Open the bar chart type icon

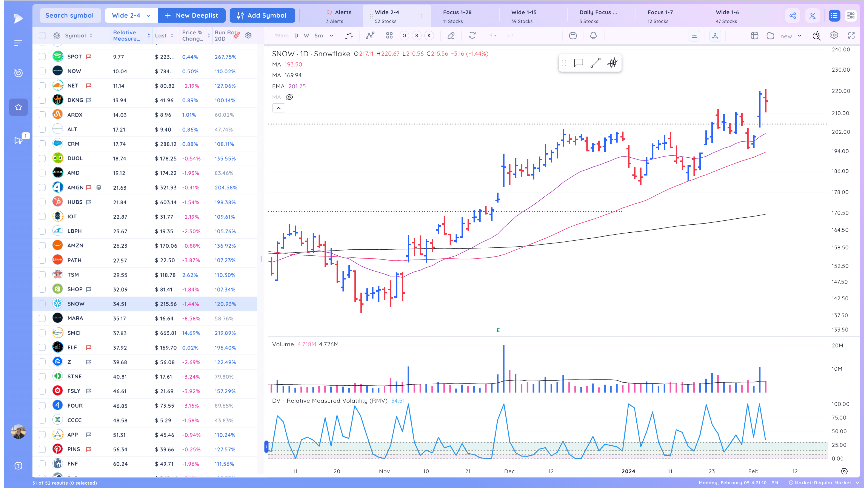point(349,36)
